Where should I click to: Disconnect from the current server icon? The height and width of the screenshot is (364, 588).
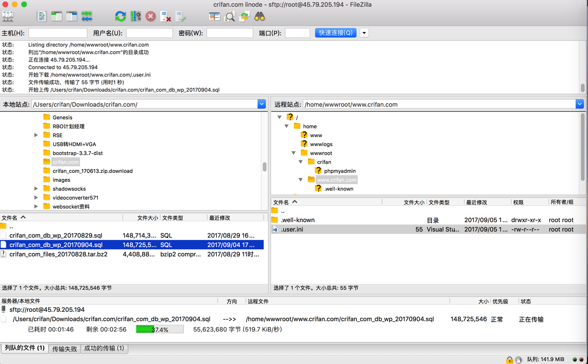(165, 16)
